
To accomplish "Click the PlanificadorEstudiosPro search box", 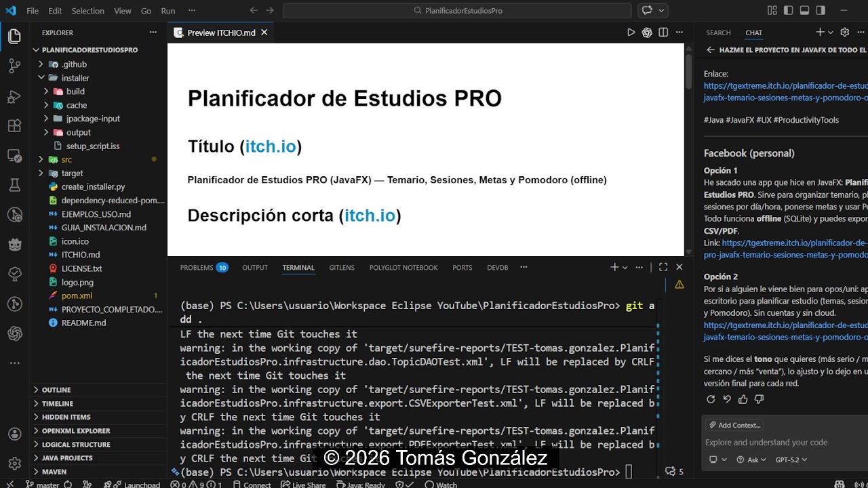I will coord(457,11).
